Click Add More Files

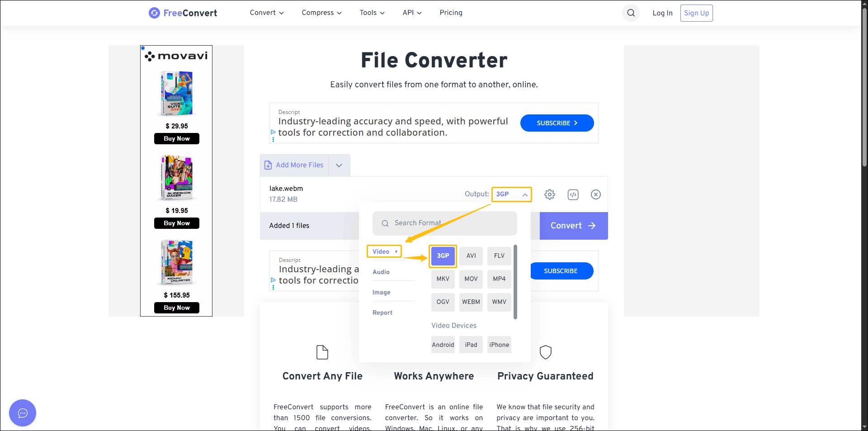click(x=294, y=166)
